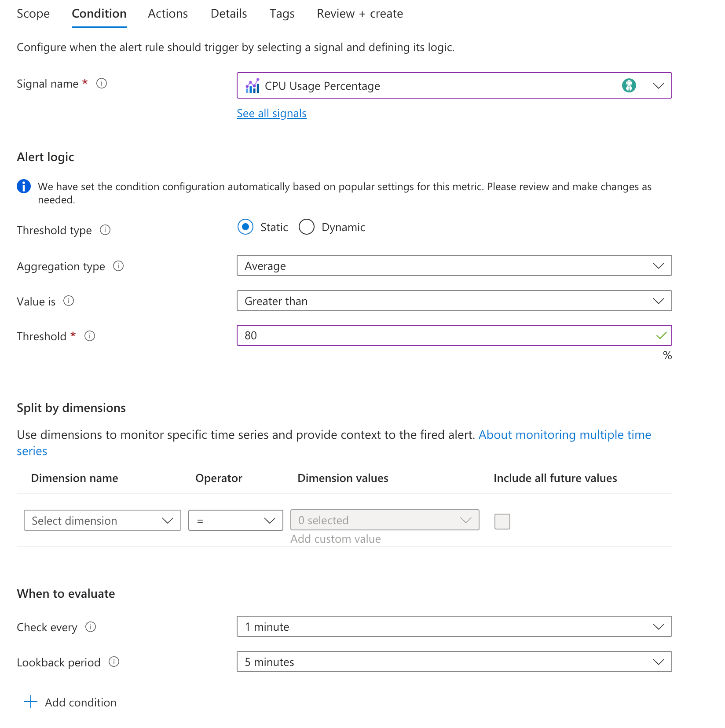The image size is (725, 728).
Task: Click info icon beside Lookback period
Action: (114, 662)
